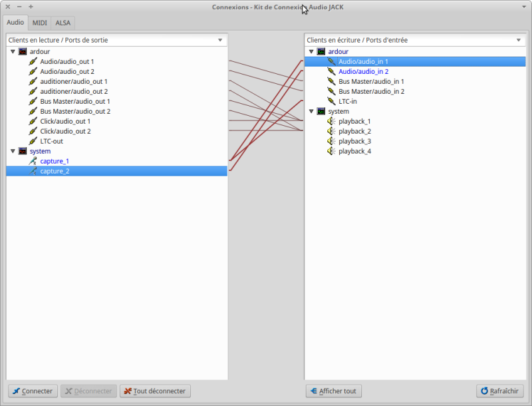
Task: Select the auditioner/audio_out 2 port label
Action: (74, 91)
